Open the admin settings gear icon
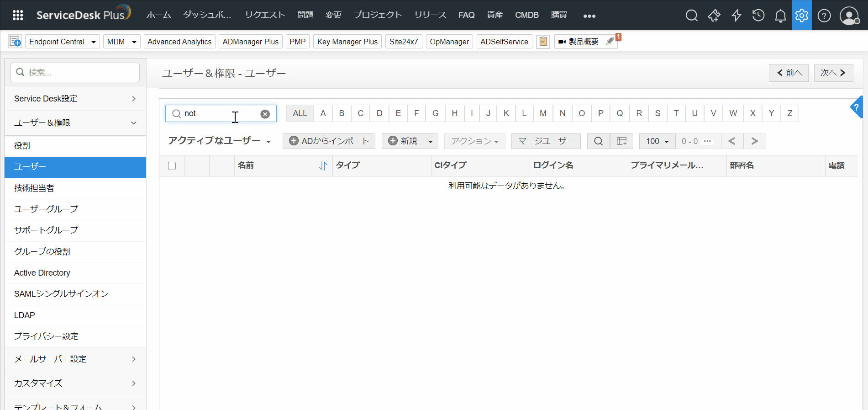Viewport: 868px width, 410px height. [802, 16]
